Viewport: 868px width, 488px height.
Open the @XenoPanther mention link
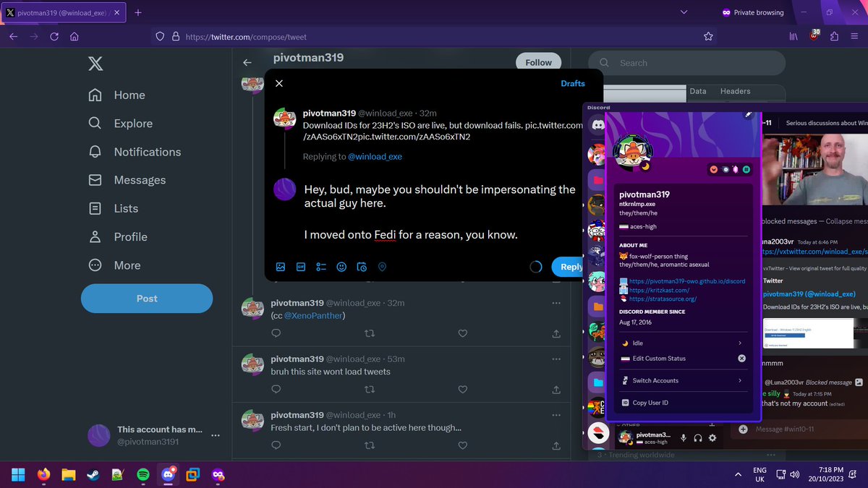[x=315, y=315]
